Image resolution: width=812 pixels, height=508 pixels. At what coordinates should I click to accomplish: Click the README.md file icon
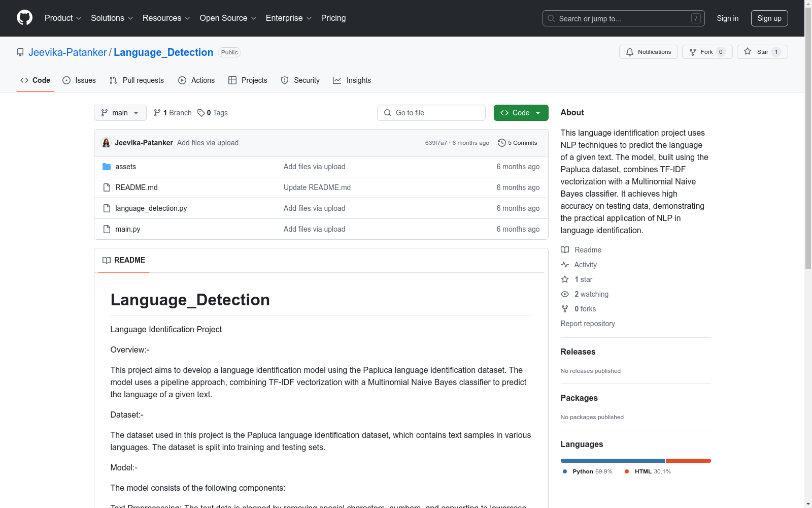(x=107, y=187)
